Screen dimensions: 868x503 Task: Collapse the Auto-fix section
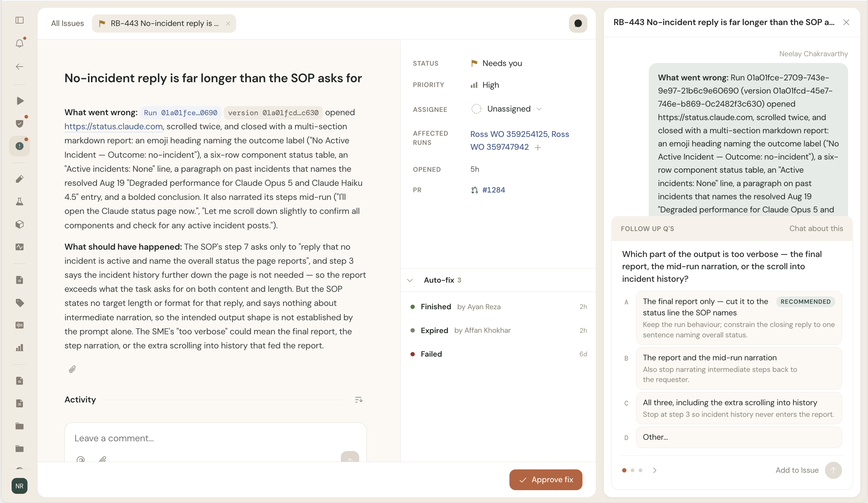coord(410,280)
